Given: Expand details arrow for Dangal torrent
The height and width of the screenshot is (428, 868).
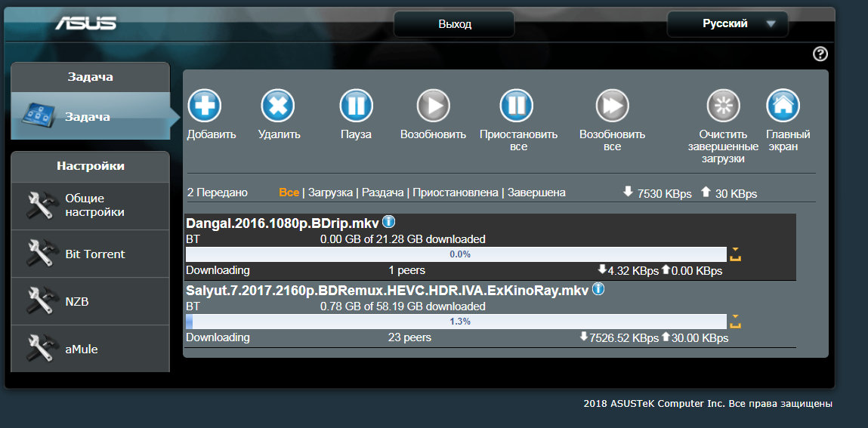Looking at the screenshot, I should (735, 254).
